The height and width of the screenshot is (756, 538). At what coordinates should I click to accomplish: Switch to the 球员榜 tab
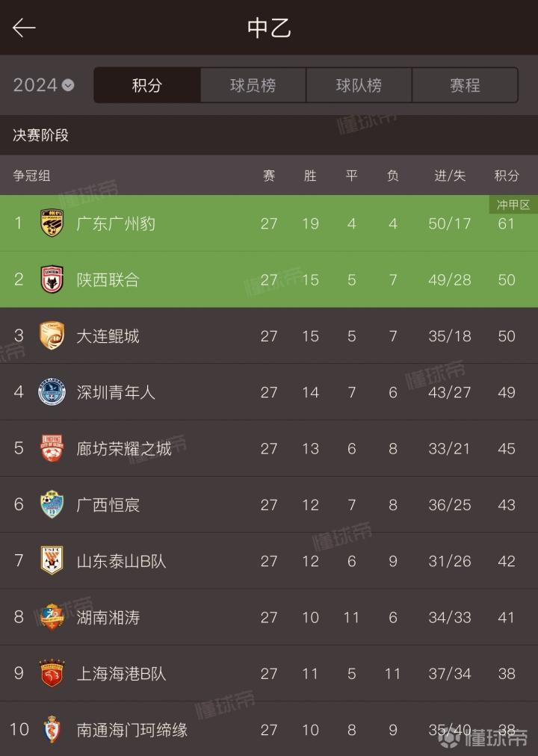[x=253, y=85]
